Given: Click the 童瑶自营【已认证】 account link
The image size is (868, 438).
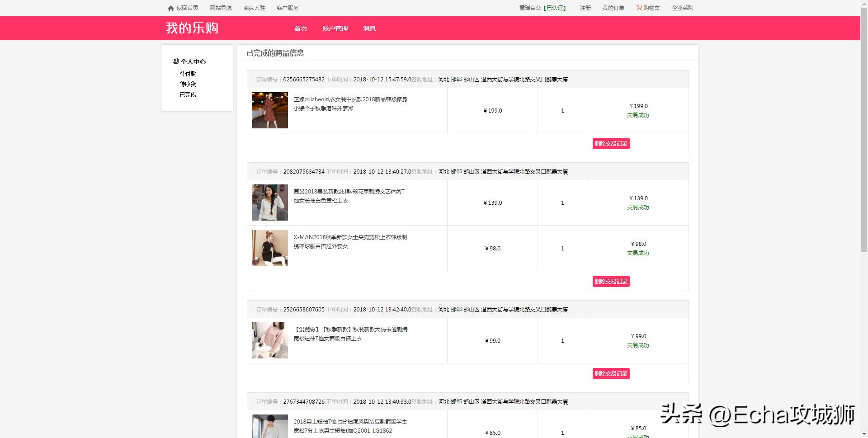Looking at the screenshot, I should click(543, 8).
